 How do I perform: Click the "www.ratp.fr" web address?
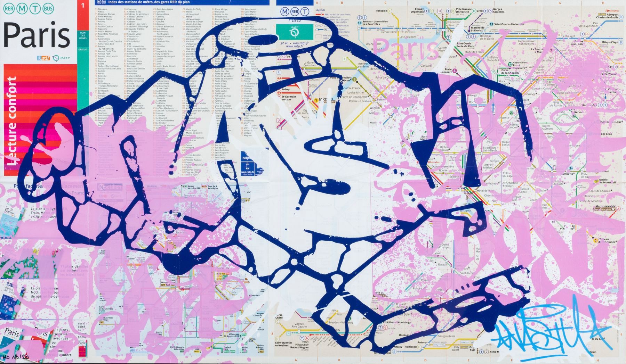(295, 46)
